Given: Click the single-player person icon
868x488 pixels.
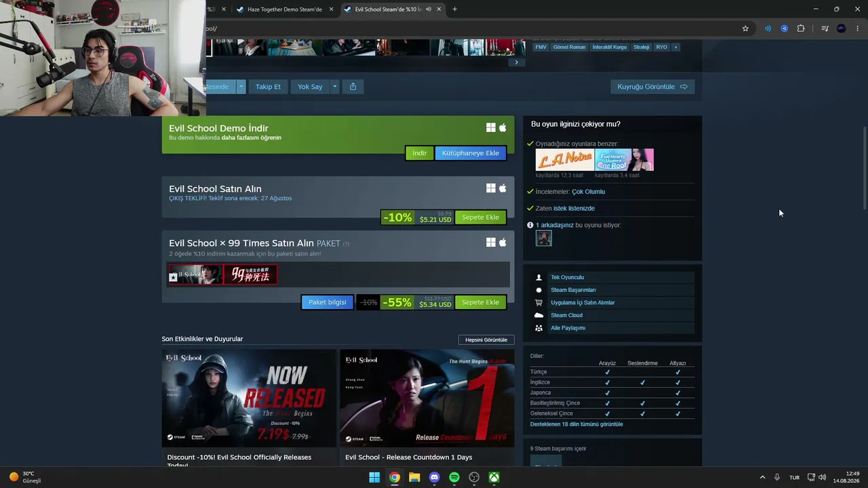Looking at the screenshot, I should click(x=539, y=277).
